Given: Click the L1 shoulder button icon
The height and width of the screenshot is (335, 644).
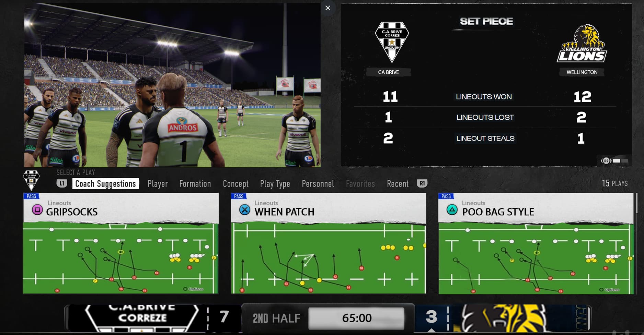Looking at the screenshot, I should click(x=62, y=183).
